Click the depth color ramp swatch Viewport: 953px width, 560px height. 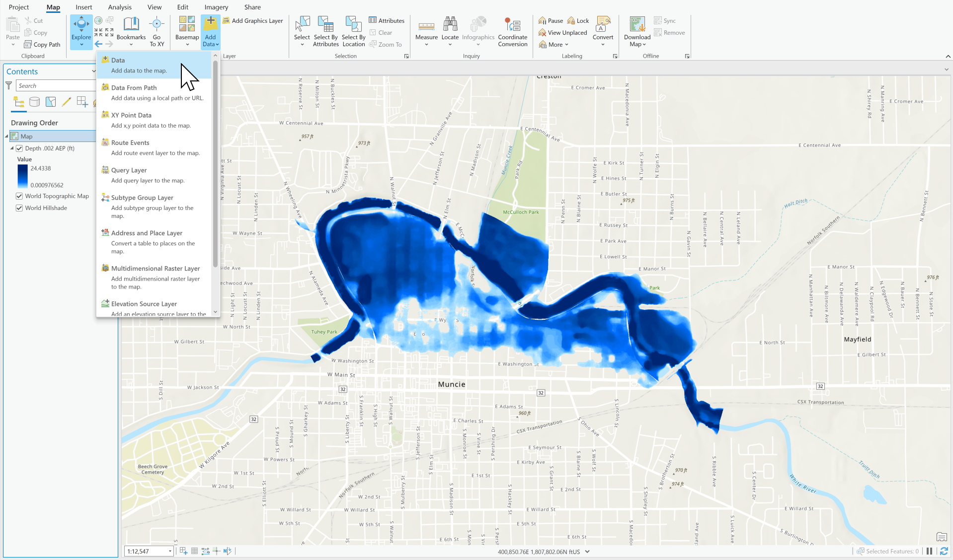point(23,177)
